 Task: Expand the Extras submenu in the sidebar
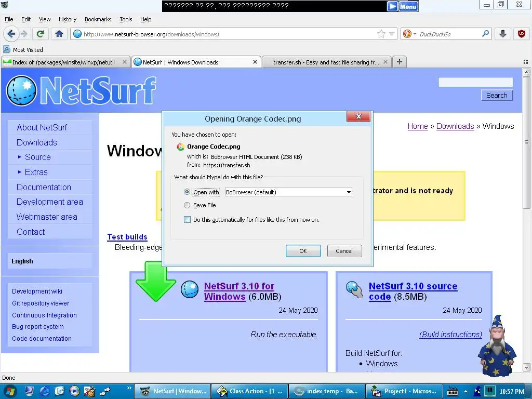click(x=19, y=172)
